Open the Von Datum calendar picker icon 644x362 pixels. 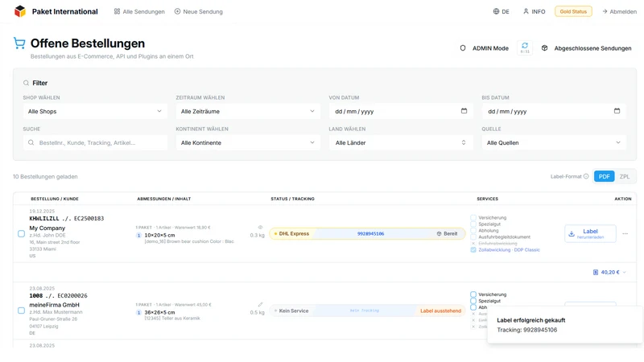click(x=464, y=111)
